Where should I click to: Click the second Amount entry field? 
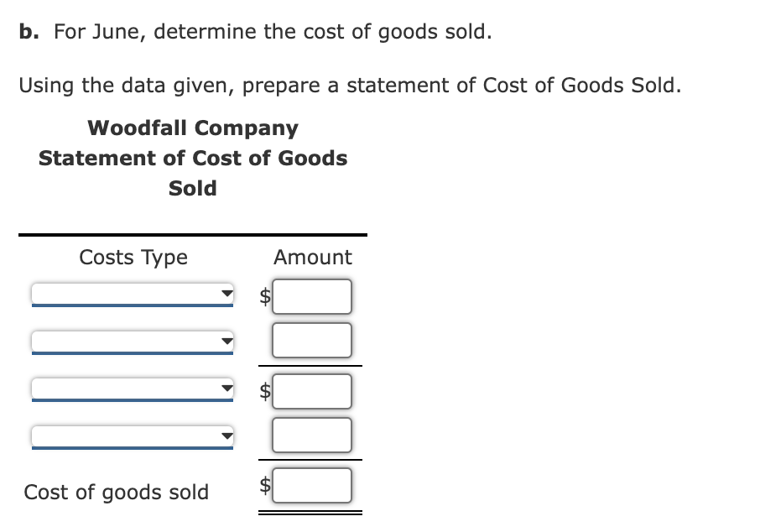[311, 339]
